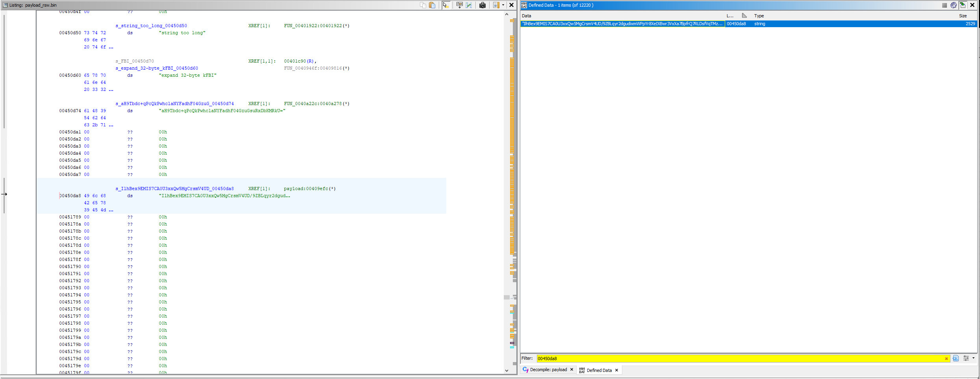Click XREF payload:00409efc(*) reference

pos(310,189)
